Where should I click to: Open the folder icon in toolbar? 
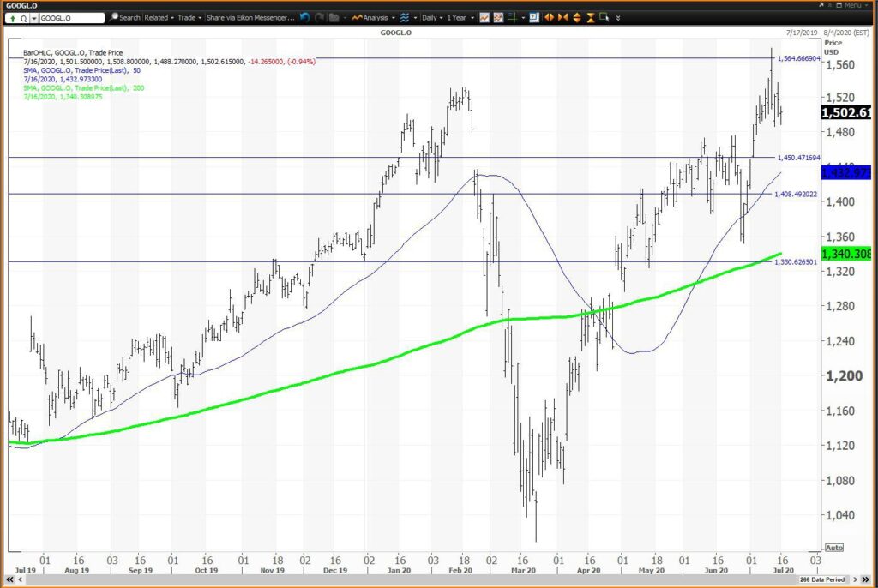[x=334, y=17]
